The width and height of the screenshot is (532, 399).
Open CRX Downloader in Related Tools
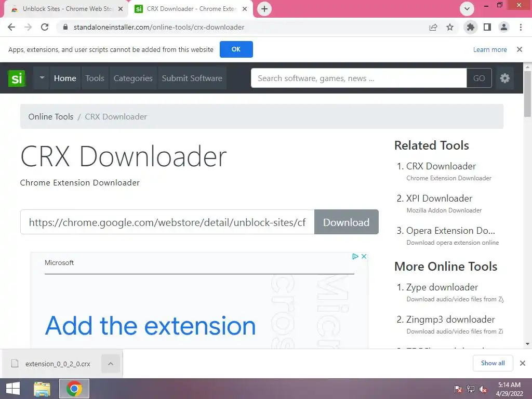441,166
